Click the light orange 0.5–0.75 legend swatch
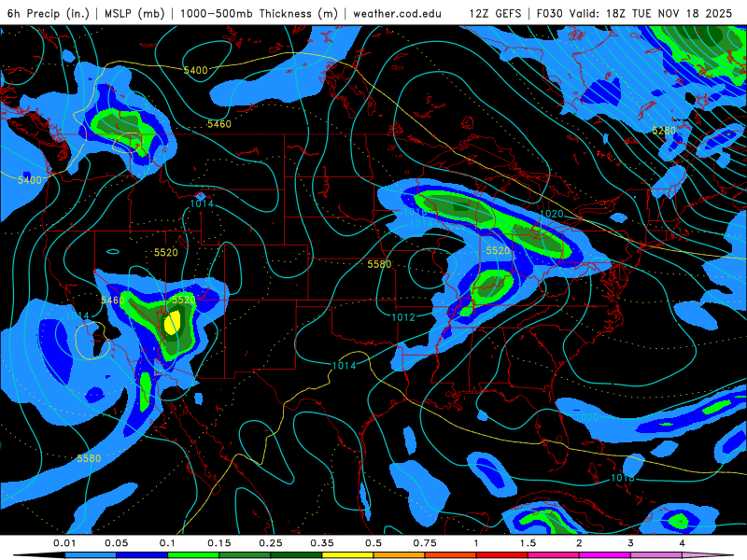Viewport: 747px width, 560px height. pyautogui.click(x=400, y=555)
